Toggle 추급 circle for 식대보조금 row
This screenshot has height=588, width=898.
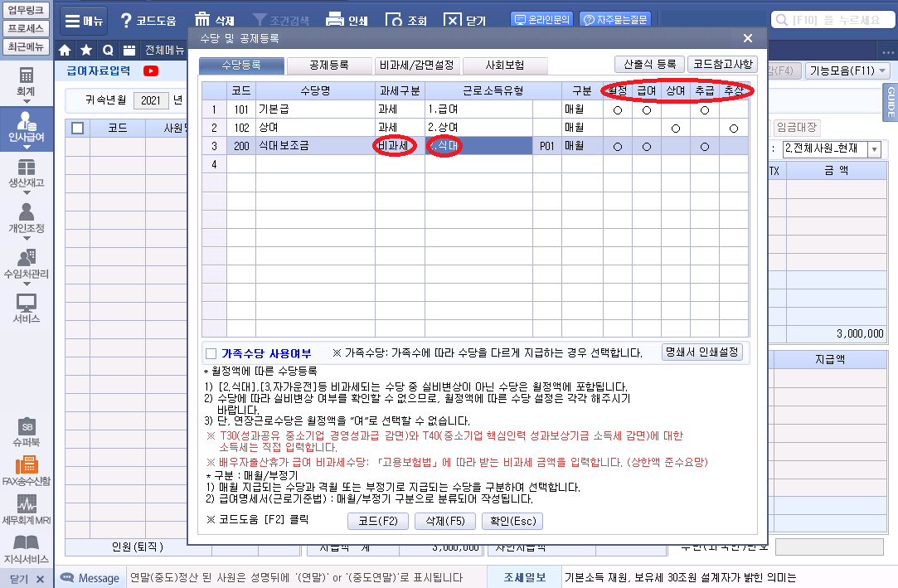pos(705,147)
